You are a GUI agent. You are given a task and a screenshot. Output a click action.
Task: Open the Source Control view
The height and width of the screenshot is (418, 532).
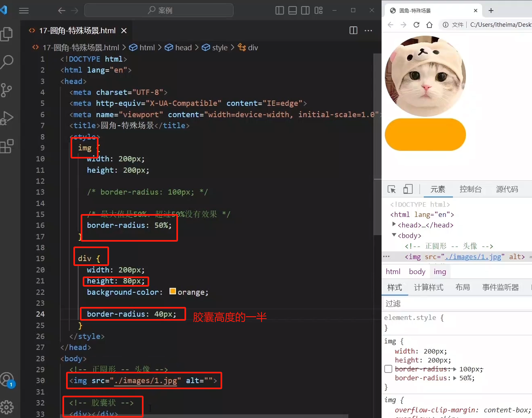click(6, 90)
